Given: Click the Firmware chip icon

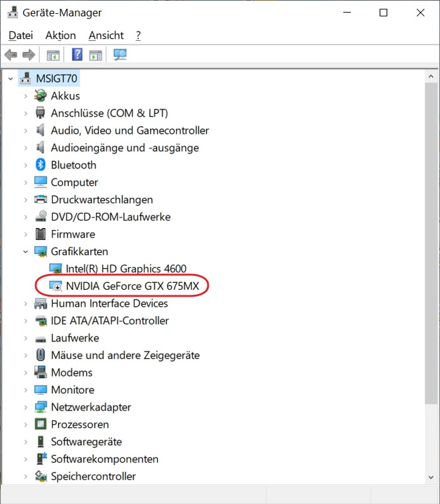Looking at the screenshot, I should click(x=40, y=234).
